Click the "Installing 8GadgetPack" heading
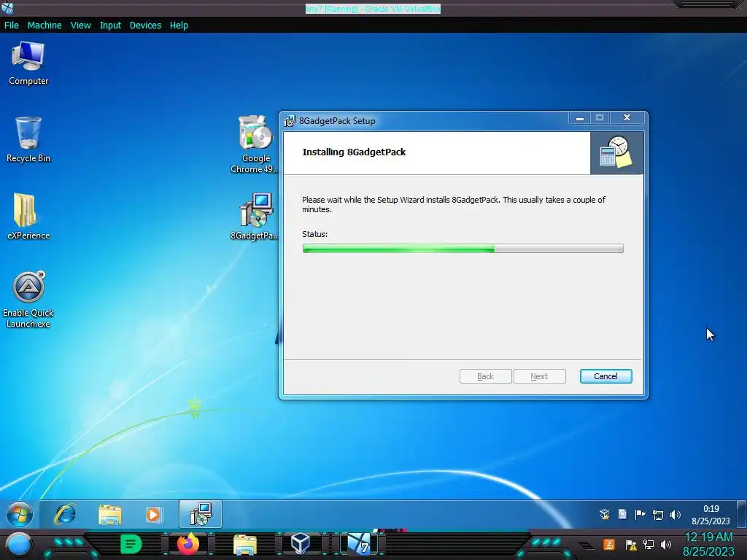Viewport: 747px width, 560px height. tap(354, 152)
